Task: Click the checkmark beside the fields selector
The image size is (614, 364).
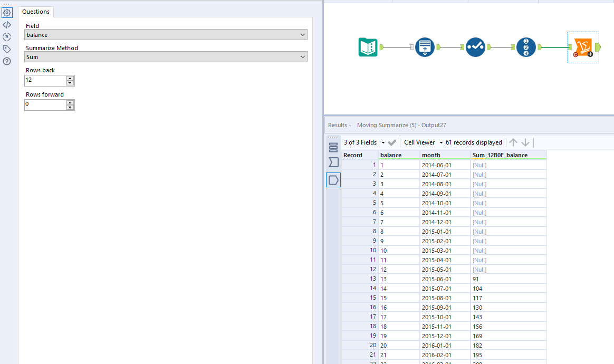Action: click(391, 142)
